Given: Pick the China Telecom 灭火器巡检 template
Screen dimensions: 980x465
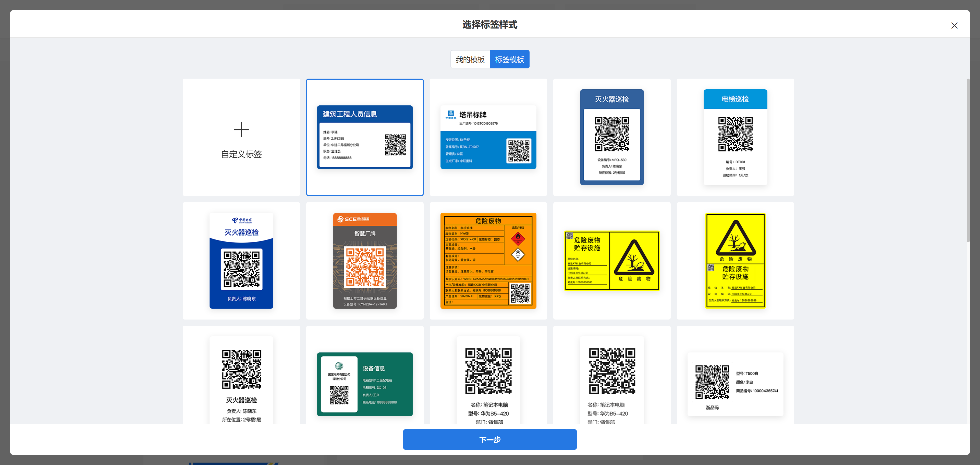Looking at the screenshot, I should click(x=241, y=261).
